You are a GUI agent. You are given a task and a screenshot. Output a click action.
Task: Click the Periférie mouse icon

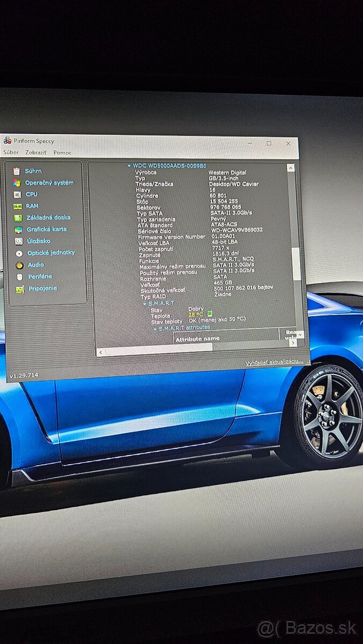coord(20,277)
